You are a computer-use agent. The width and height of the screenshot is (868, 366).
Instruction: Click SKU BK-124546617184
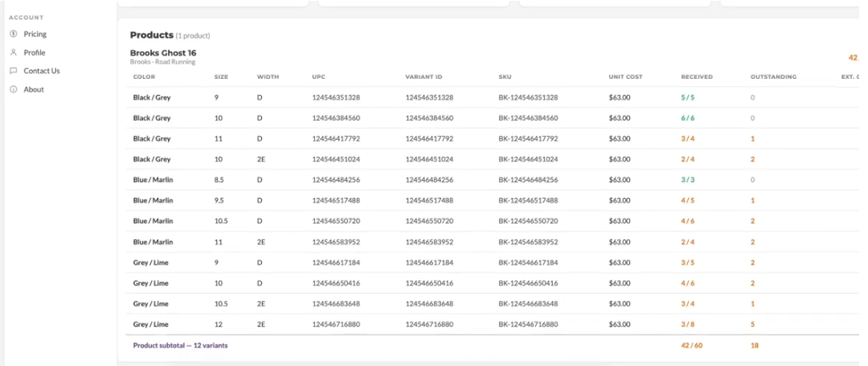(528, 262)
